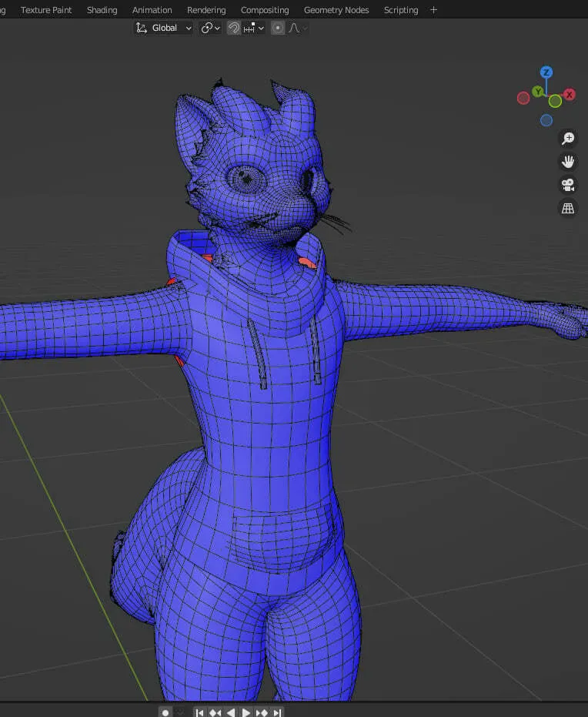This screenshot has height=717, width=588.
Task: Open the Global transform orientation dropdown
Action: point(164,28)
